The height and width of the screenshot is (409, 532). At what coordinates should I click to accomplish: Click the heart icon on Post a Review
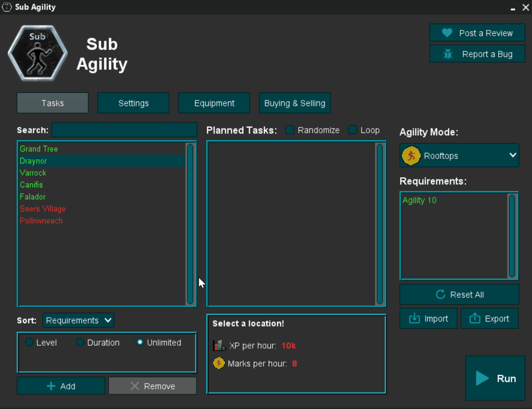[x=447, y=33]
